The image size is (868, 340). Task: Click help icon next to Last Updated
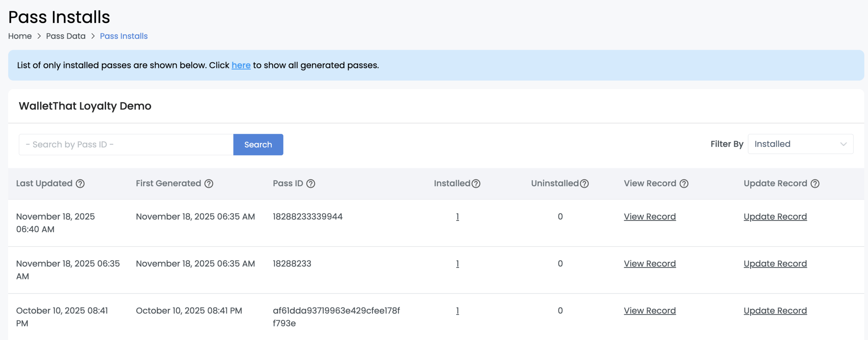pyautogui.click(x=80, y=184)
